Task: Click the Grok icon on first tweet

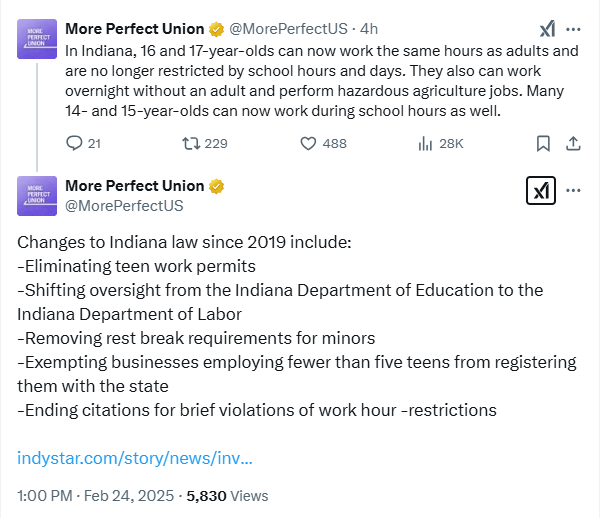Action: pyautogui.click(x=548, y=29)
